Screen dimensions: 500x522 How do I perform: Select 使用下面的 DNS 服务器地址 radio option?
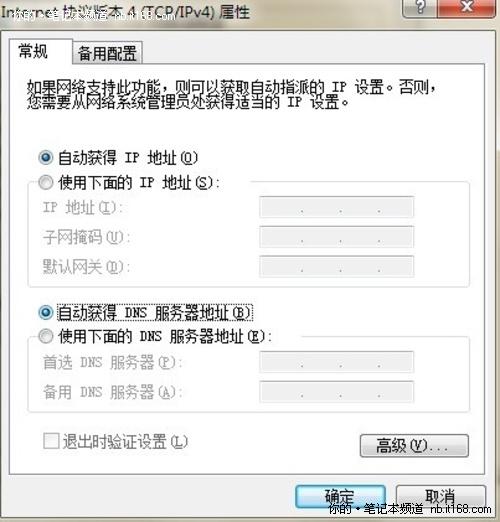pos(46,336)
